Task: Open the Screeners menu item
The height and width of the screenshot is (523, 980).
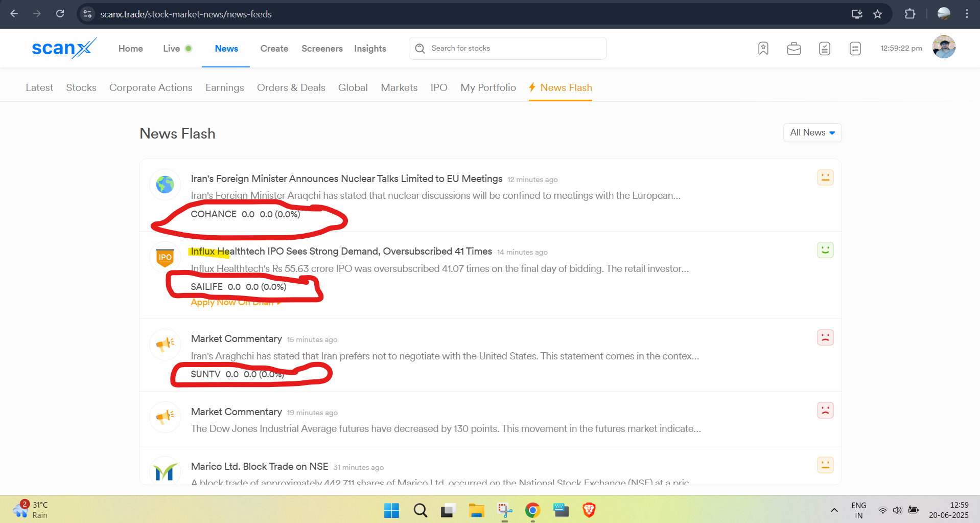Action: click(322, 49)
